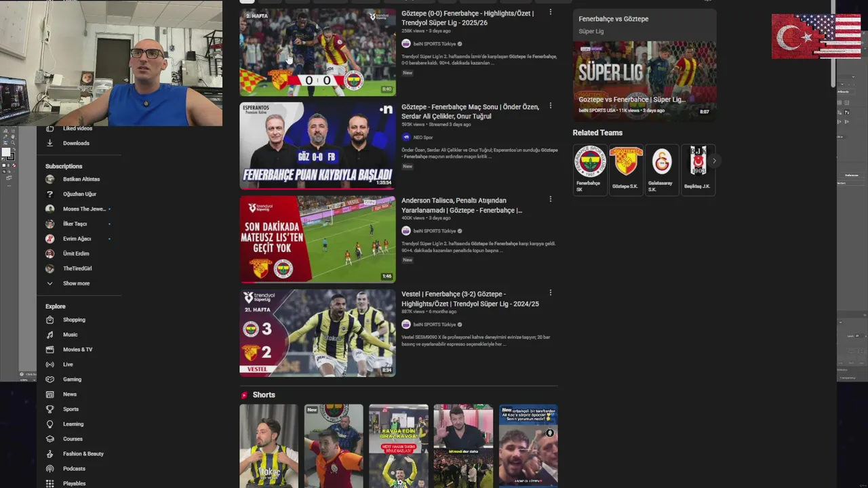Image resolution: width=868 pixels, height=488 pixels.
Task: Click the Fenerbahçe vs Göztepe card title
Action: (x=614, y=19)
